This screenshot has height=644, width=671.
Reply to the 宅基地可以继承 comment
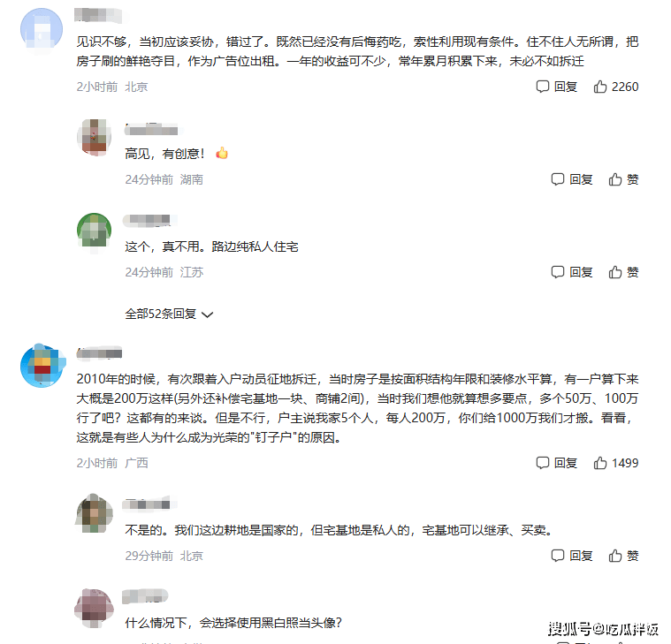point(572,556)
